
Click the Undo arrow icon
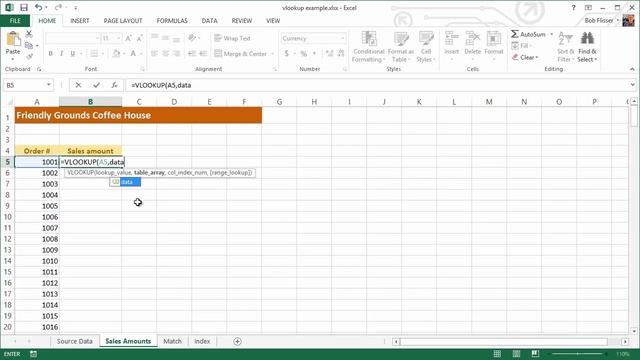coord(38,7)
